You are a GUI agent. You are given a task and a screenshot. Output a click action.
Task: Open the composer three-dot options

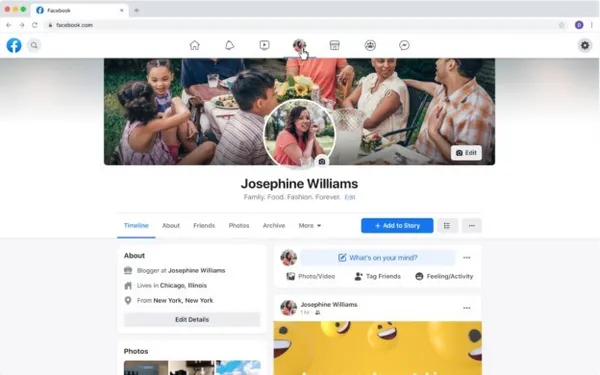coord(466,258)
